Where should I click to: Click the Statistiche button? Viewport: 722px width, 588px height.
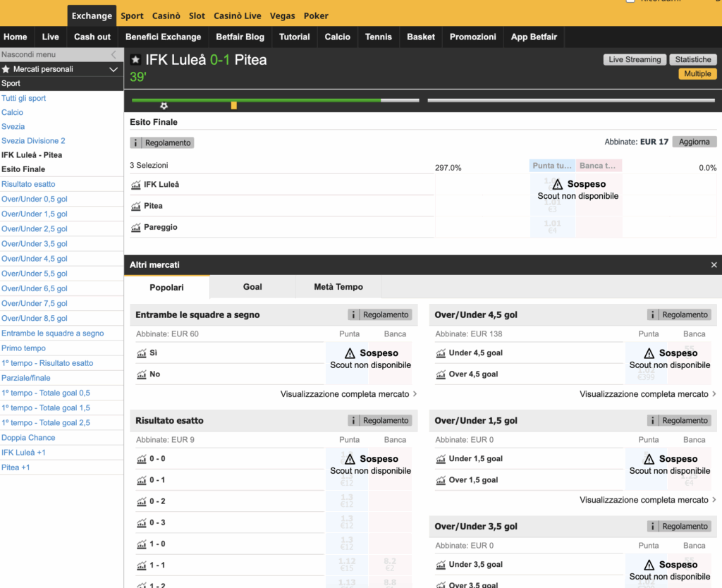(693, 59)
